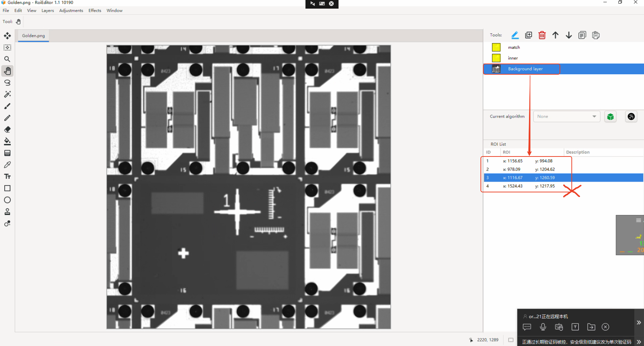This screenshot has height=346, width=644.
Task: Select the match layer
Action: (x=563, y=47)
